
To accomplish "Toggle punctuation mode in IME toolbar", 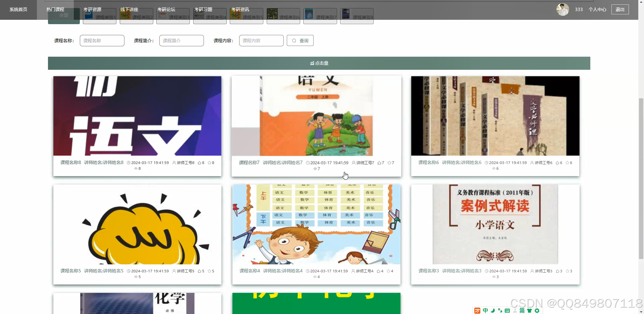I will [500, 311].
